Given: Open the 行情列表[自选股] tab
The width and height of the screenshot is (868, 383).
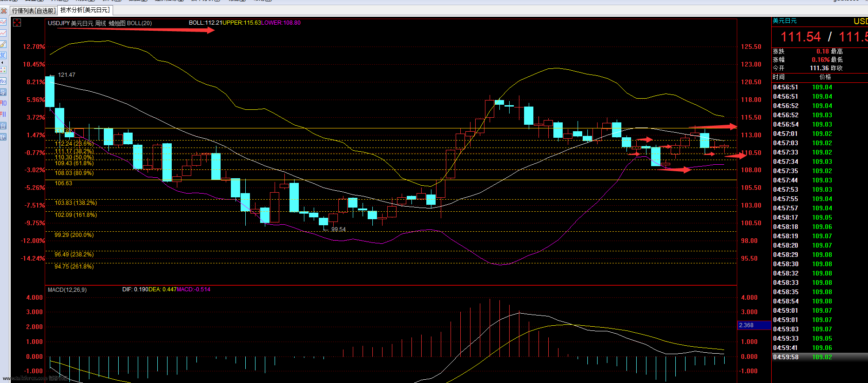Looking at the screenshot, I should 34,10.
